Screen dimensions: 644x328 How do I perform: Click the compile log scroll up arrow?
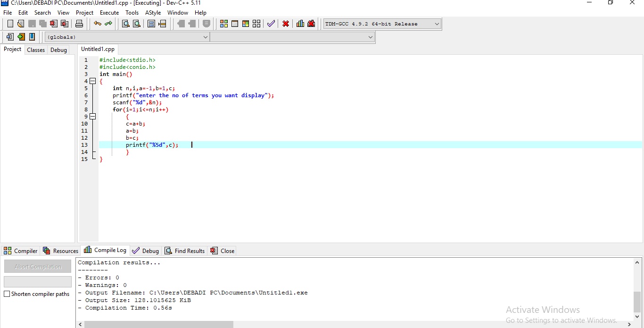click(637, 262)
